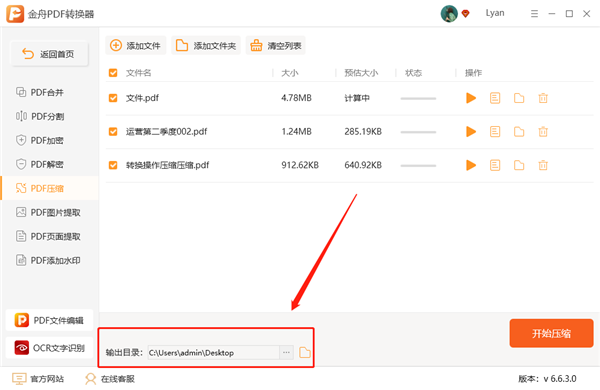Open the document details icon for 运营第二季度002.pdf
Image resolution: width=600 pixels, height=390 pixels.
[x=495, y=132]
